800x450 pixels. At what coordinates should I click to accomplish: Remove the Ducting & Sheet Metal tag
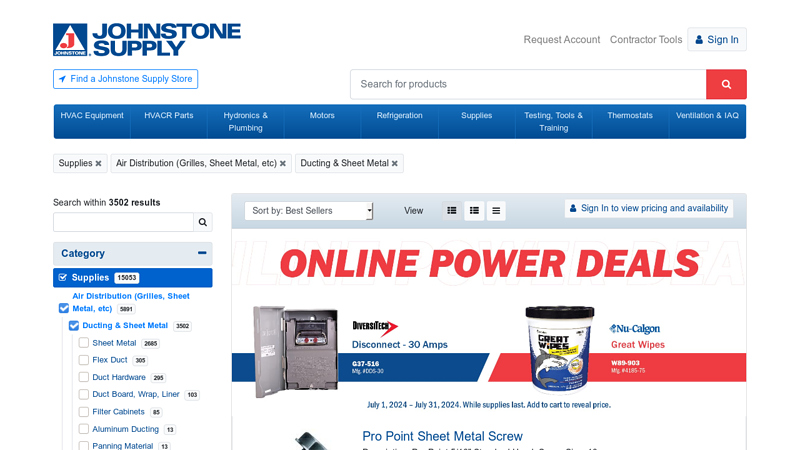(x=394, y=164)
